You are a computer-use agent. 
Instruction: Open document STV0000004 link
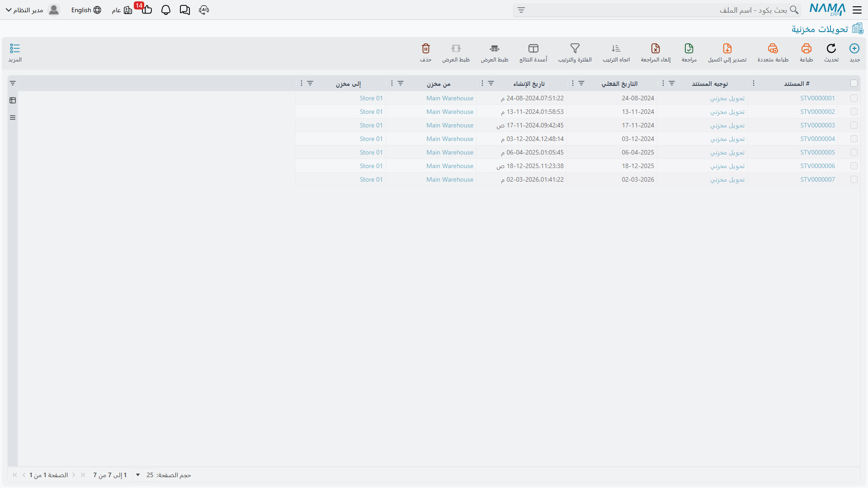pyautogui.click(x=817, y=139)
